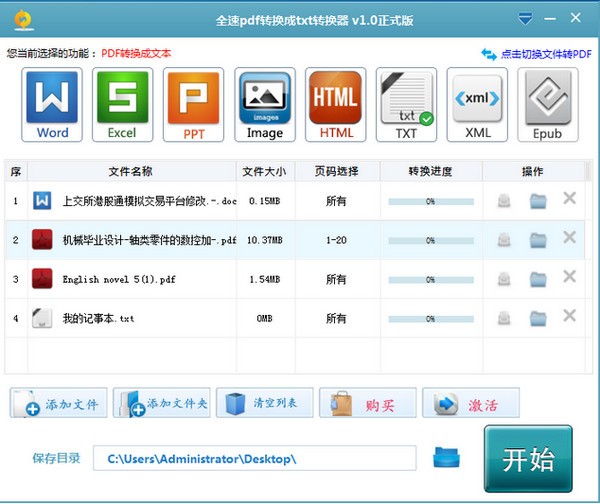The width and height of the screenshot is (600, 504).
Task: Choose the Excel output format icon
Action: click(123, 105)
